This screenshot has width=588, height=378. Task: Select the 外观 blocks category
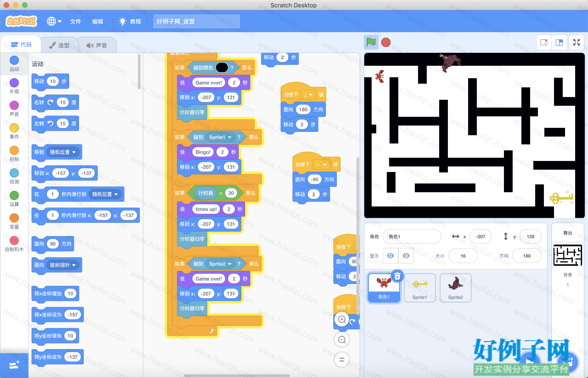[14, 86]
